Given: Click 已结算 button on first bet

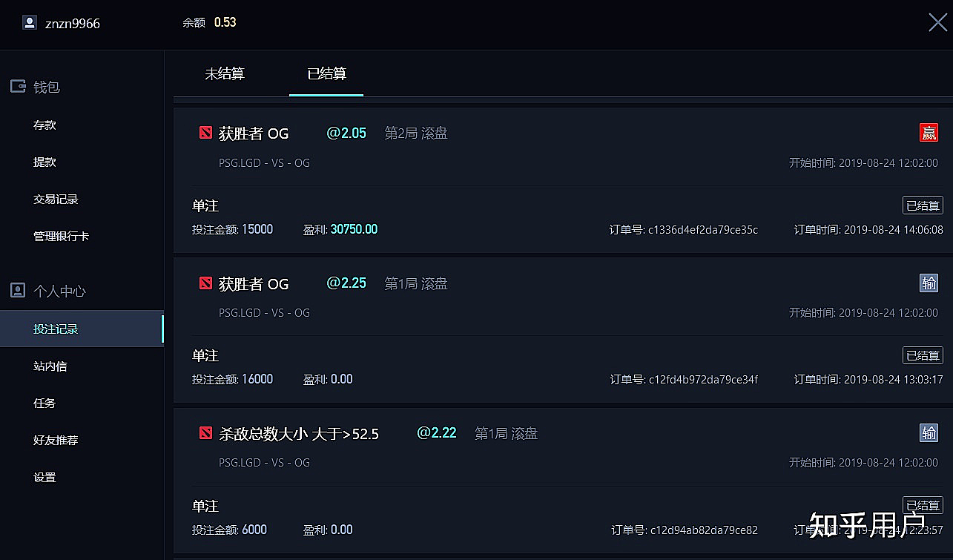Looking at the screenshot, I should coord(923,205).
